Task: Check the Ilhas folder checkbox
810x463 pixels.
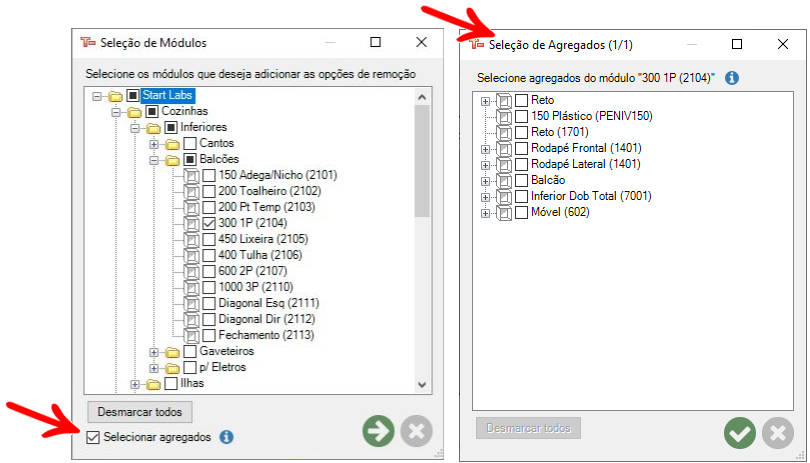Action: [170, 383]
